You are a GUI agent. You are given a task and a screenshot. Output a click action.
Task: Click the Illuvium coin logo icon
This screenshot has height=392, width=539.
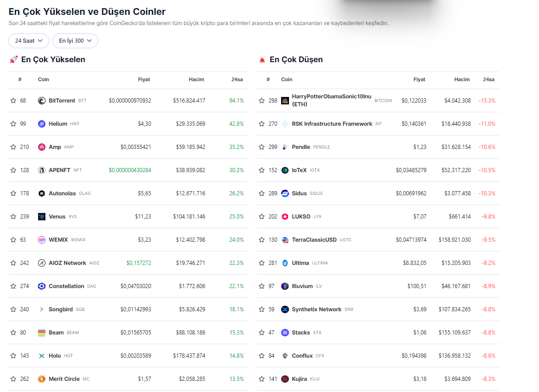pos(285,286)
